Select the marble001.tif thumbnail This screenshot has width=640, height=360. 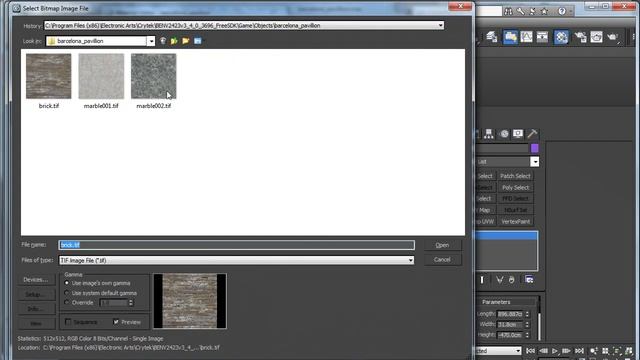[x=101, y=76]
